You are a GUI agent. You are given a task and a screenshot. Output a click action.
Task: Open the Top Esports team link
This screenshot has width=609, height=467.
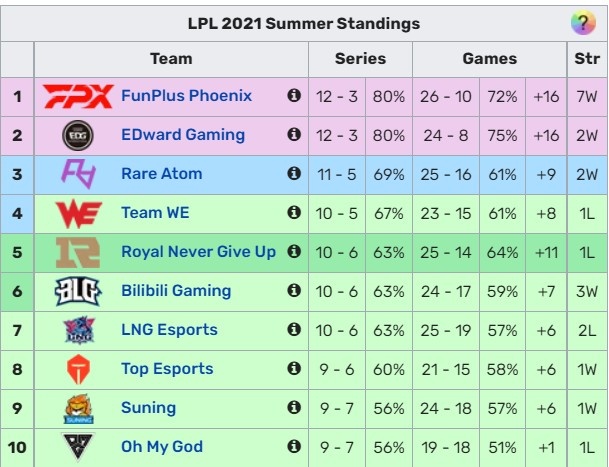(x=167, y=369)
